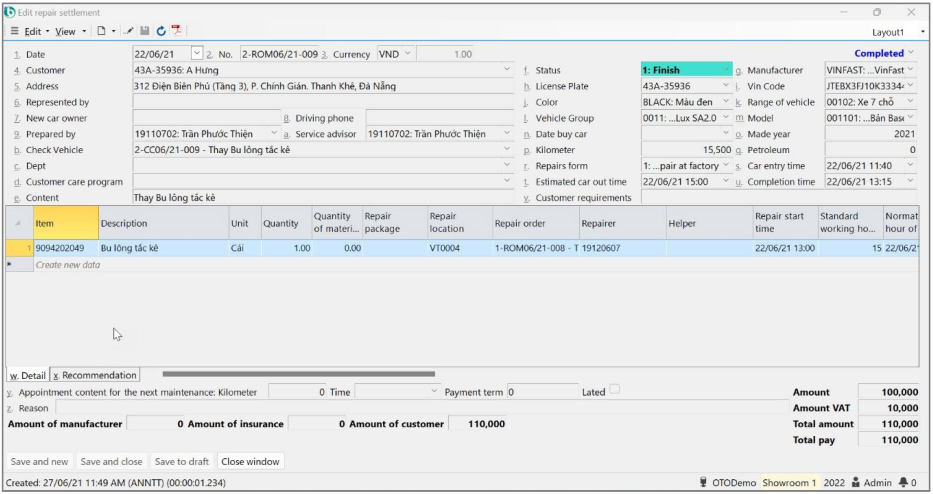The image size is (933, 494).
Task: Click the document No. field
Action: 280,54
